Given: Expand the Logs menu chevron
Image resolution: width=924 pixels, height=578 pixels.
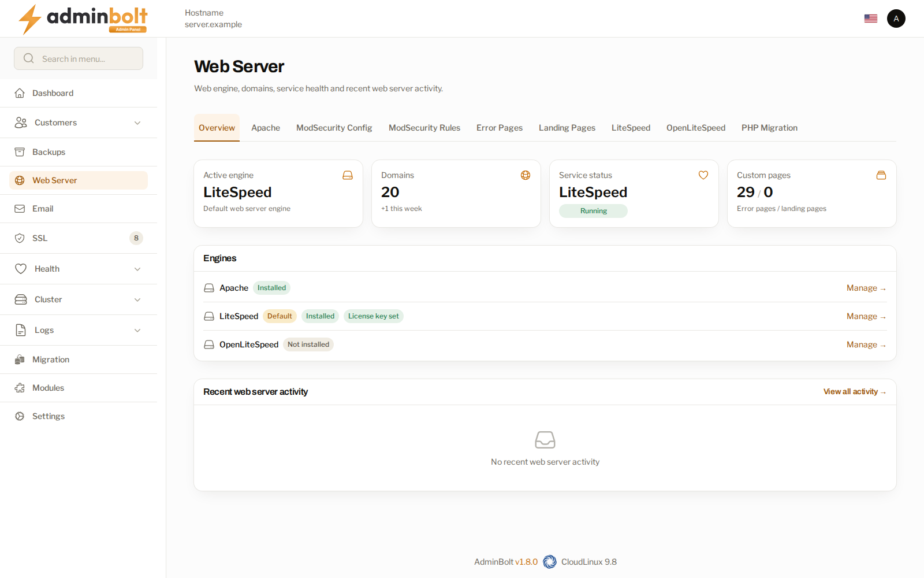Looking at the screenshot, I should pyautogui.click(x=137, y=330).
